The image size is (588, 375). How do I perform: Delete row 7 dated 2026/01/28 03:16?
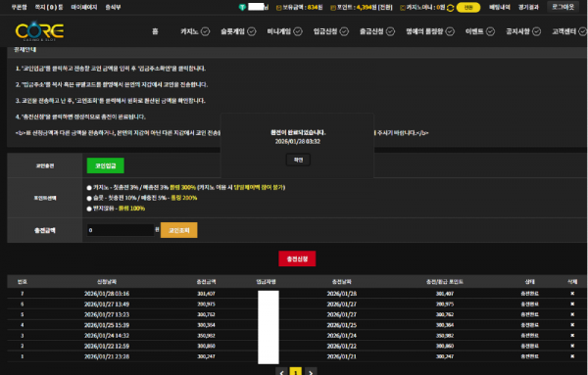coord(572,294)
